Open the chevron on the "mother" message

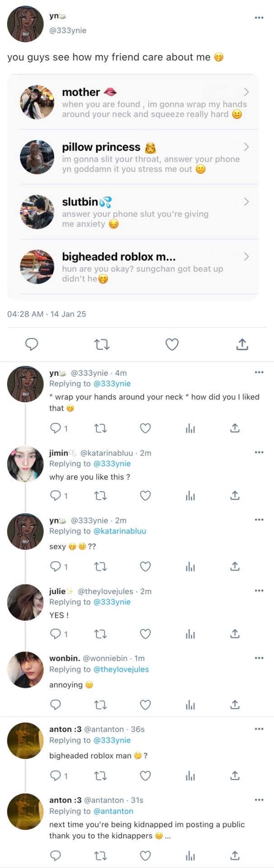pyautogui.click(x=246, y=92)
